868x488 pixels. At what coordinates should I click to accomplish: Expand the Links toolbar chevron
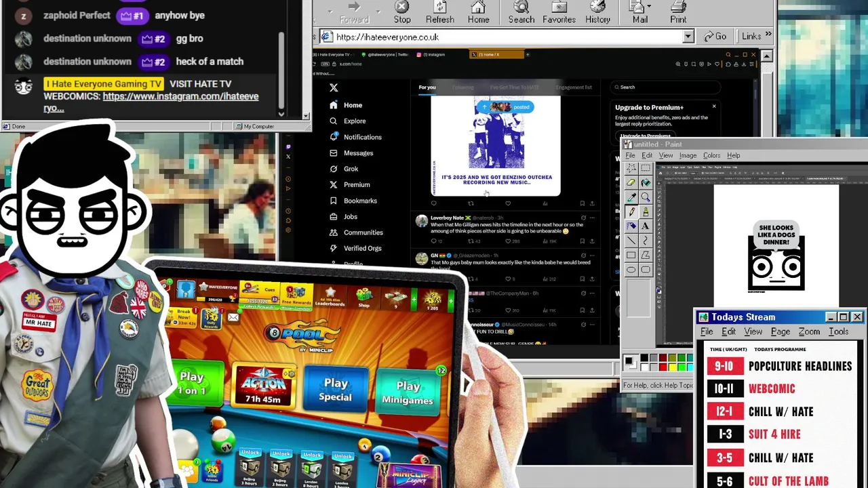tap(768, 35)
